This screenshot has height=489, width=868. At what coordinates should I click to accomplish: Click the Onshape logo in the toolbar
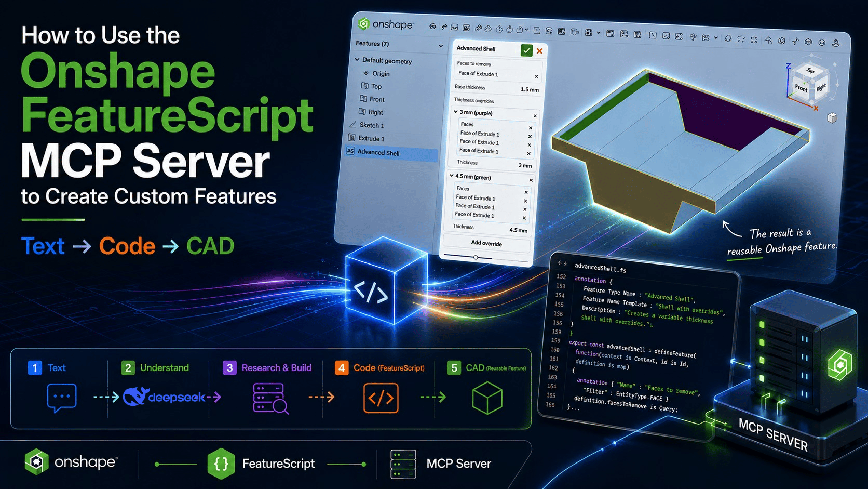point(385,24)
